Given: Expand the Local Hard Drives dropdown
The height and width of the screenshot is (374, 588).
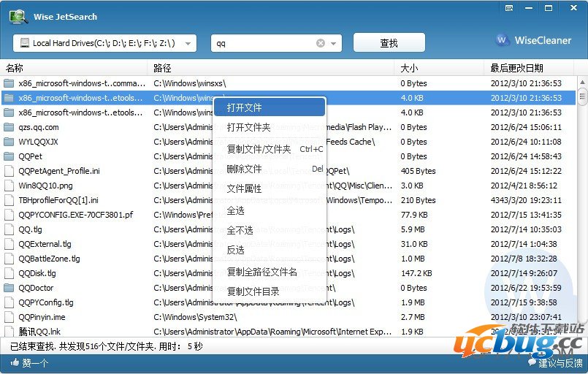Looking at the screenshot, I should pos(188,44).
